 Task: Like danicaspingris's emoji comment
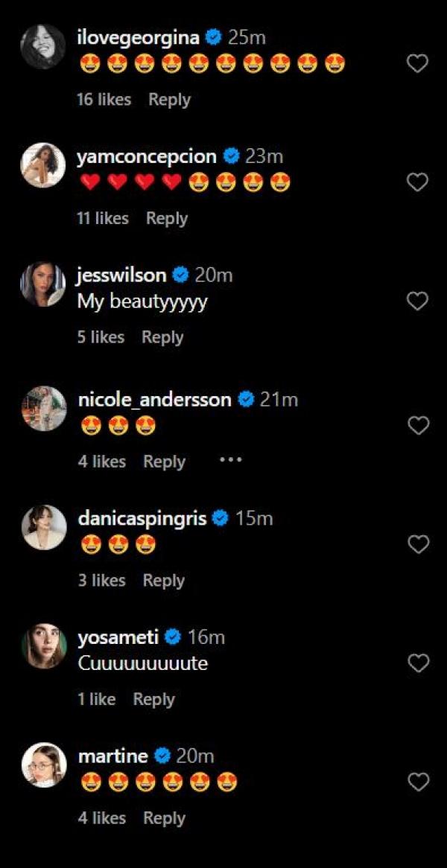pyautogui.click(x=419, y=544)
